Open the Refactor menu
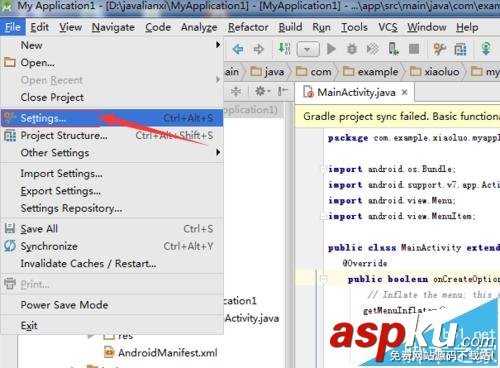The image size is (500, 368). [x=248, y=27]
